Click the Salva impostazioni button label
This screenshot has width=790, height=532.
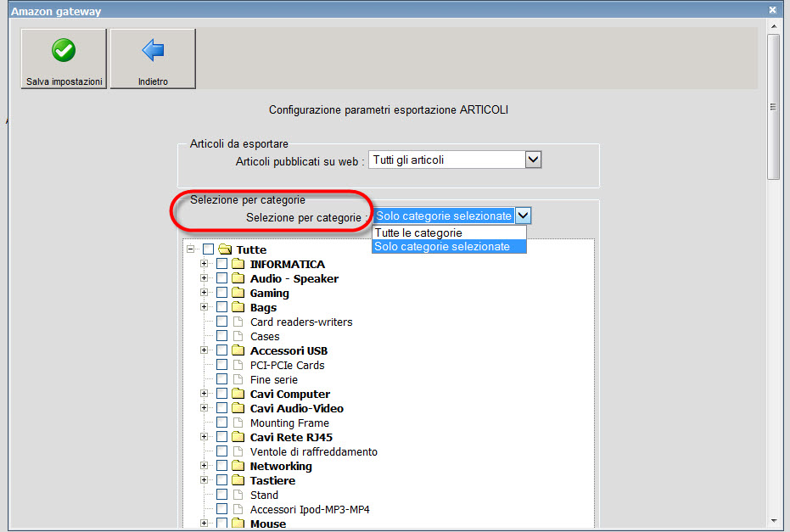tap(64, 81)
